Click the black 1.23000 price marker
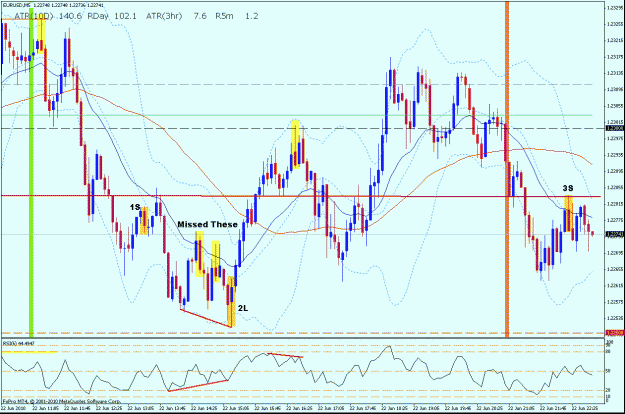The width and height of the screenshot is (625, 414). click(x=613, y=128)
